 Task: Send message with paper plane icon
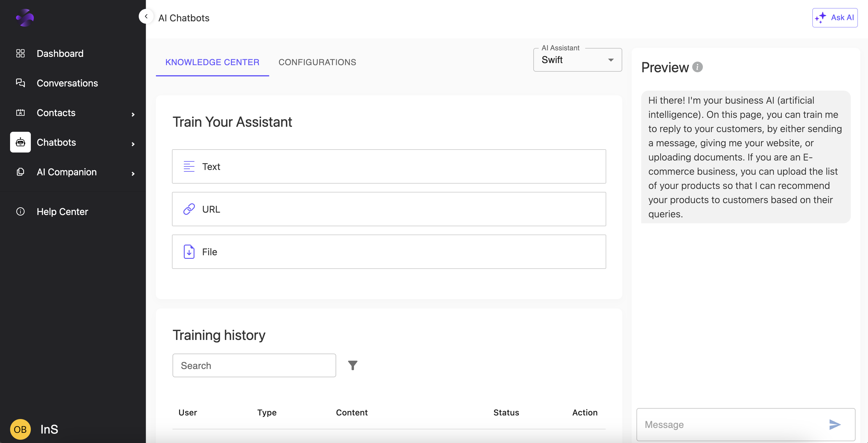tap(835, 424)
